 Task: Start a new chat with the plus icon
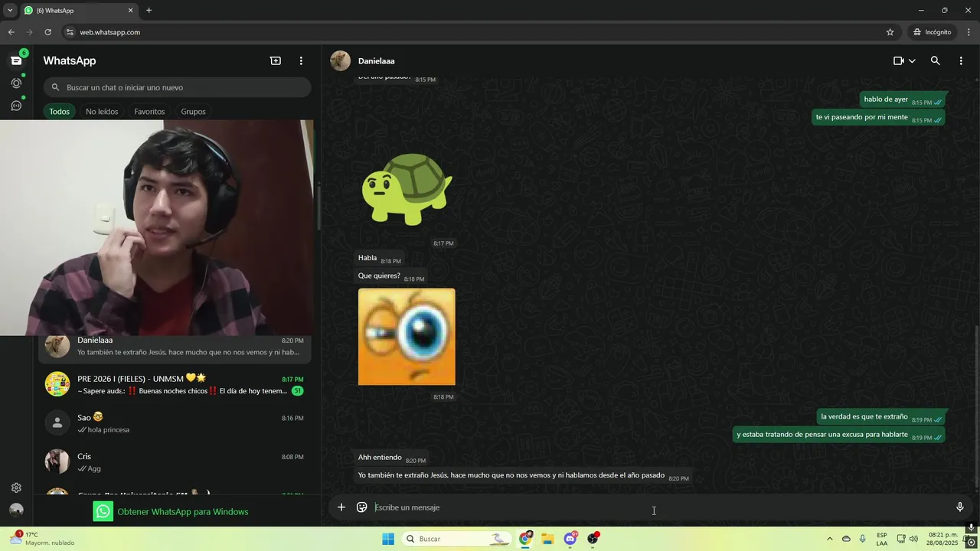(276, 60)
